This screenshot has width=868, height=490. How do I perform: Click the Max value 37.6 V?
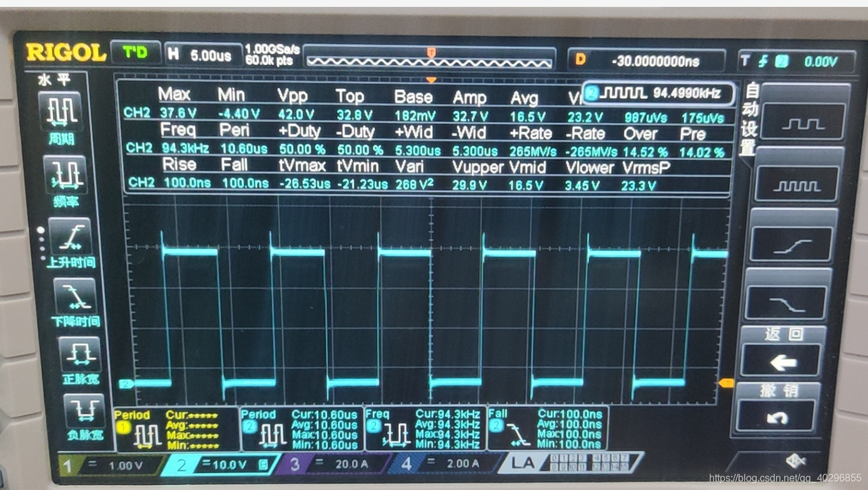[177, 115]
